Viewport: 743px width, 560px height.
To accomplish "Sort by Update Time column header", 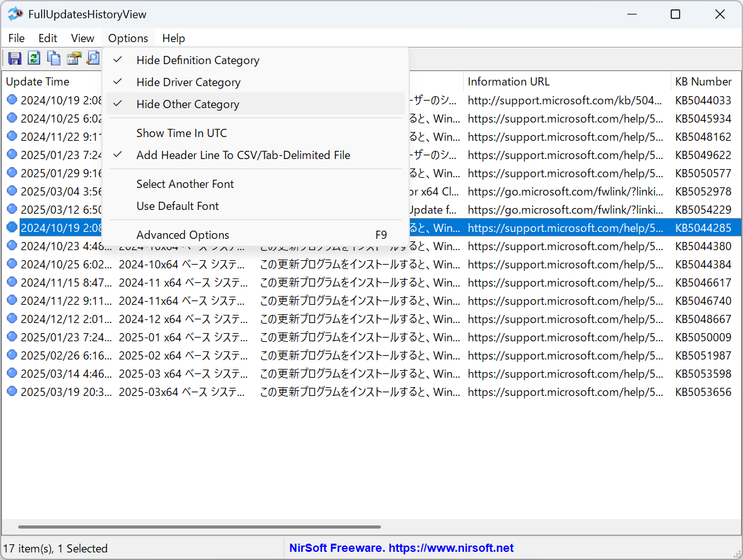I will point(51,82).
